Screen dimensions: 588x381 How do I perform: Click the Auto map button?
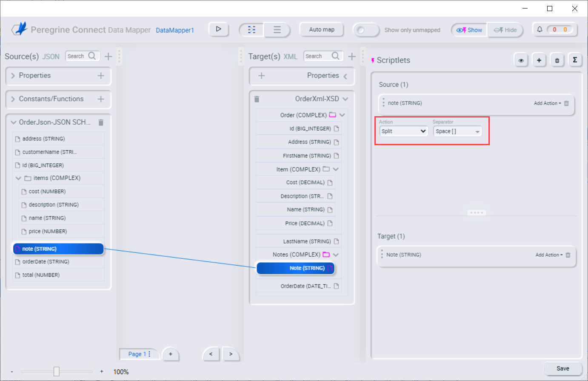click(322, 29)
